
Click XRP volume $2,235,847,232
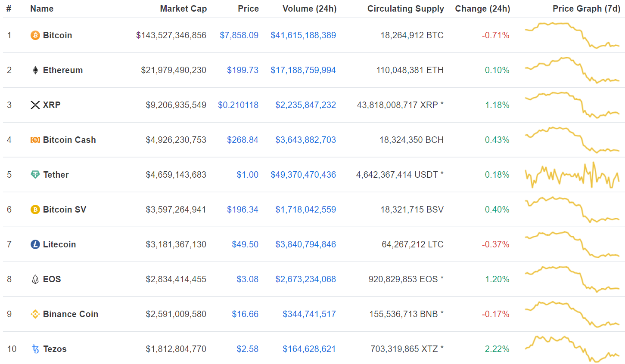coord(306,105)
